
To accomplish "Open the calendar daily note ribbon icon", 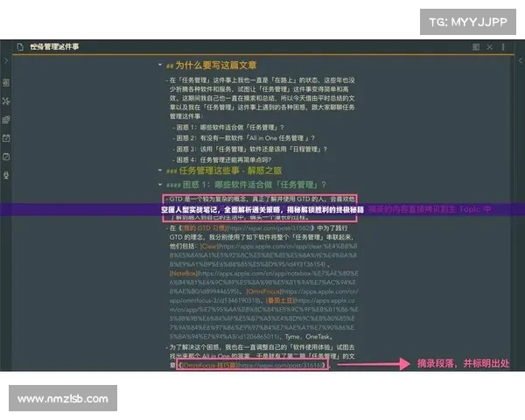I will 6,138.
